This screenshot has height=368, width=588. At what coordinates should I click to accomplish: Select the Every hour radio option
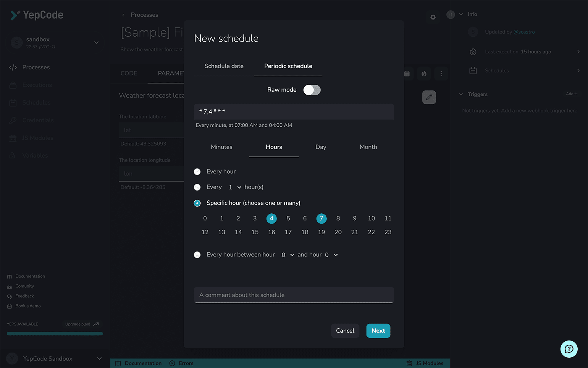197,171
